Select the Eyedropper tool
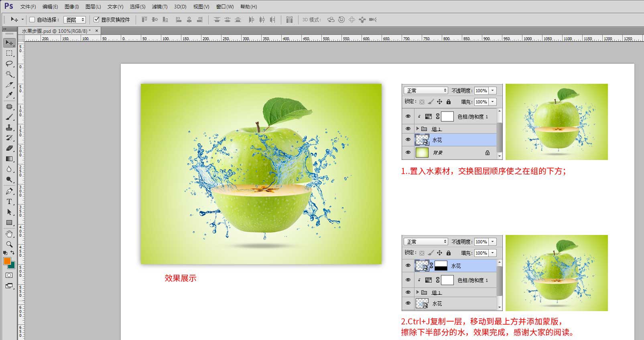 [9, 95]
